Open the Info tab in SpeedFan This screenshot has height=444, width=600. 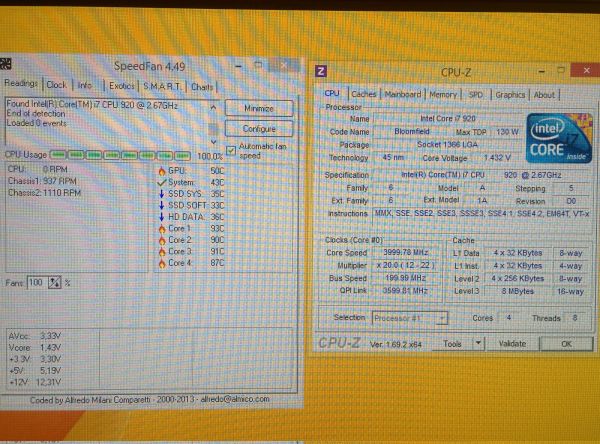coord(85,85)
